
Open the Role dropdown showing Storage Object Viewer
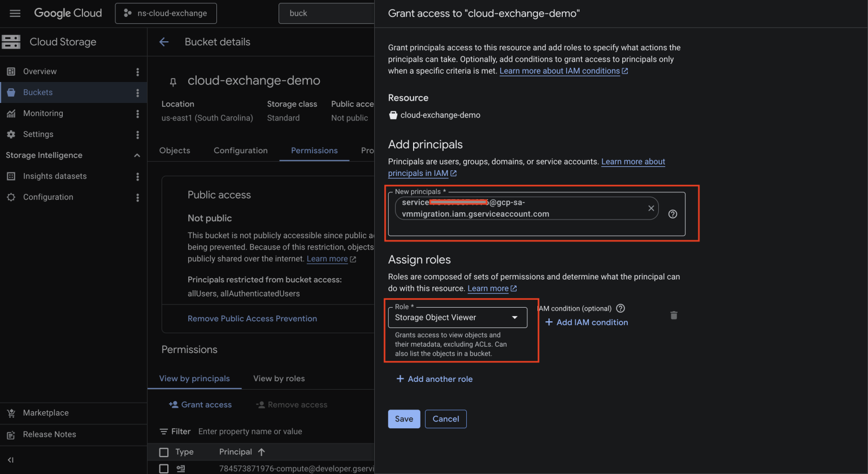click(x=458, y=317)
